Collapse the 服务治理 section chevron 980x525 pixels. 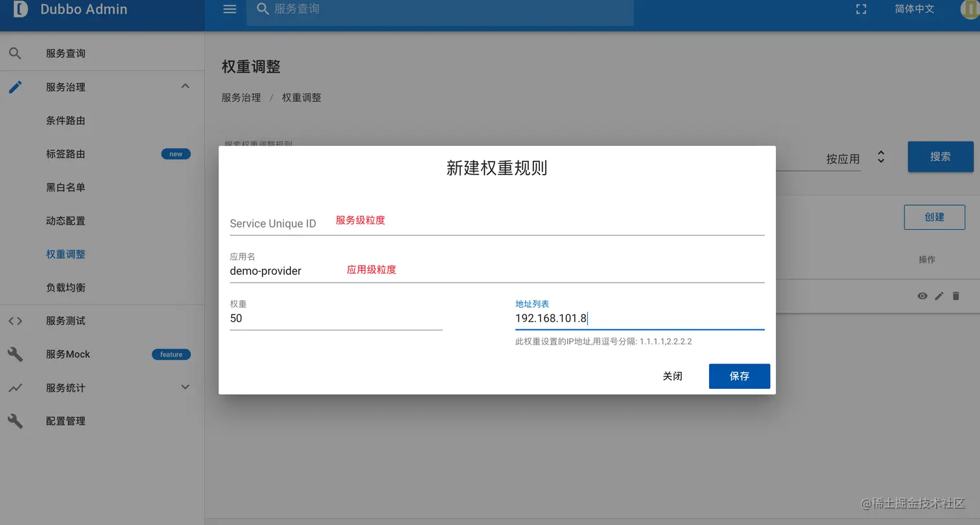pos(185,86)
